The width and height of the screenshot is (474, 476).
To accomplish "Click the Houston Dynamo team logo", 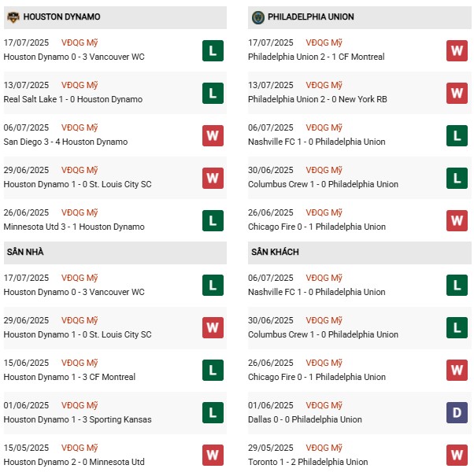I will point(13,17).
